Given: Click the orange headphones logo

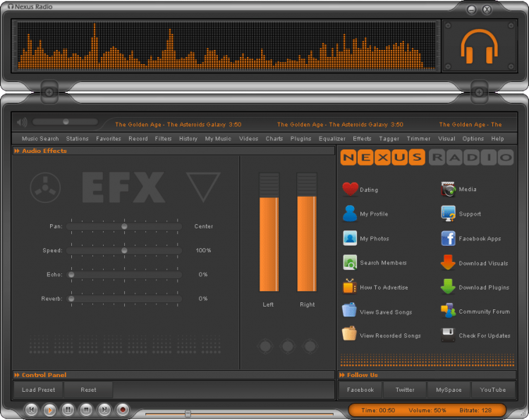Looking at the screenshot, I should click(x=479, y=47).
